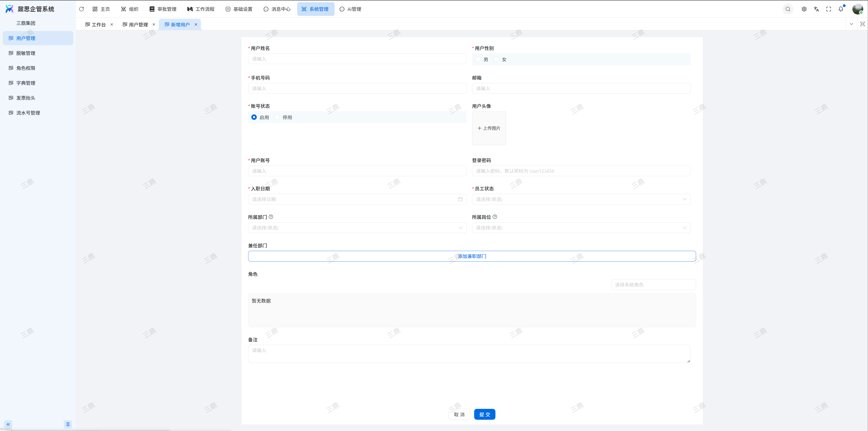Select the 停用 account status option
This screenshot has width=868, height=431.
click(x=277, y=117)
